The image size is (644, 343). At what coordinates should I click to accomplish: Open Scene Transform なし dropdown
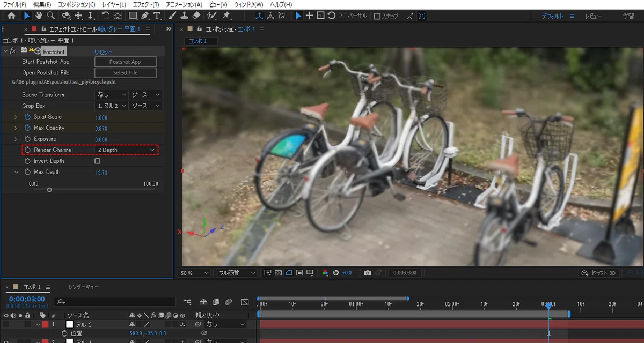click(112, 94)
